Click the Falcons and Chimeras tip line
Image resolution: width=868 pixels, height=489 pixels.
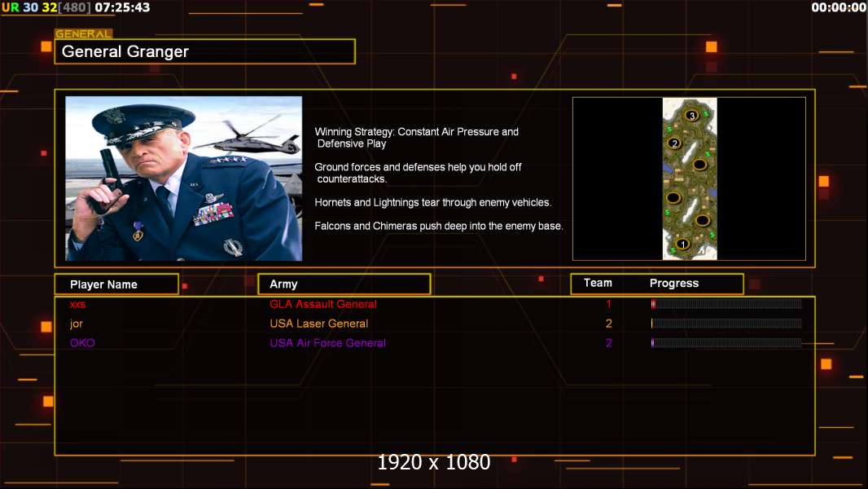[x=438, y=226]
